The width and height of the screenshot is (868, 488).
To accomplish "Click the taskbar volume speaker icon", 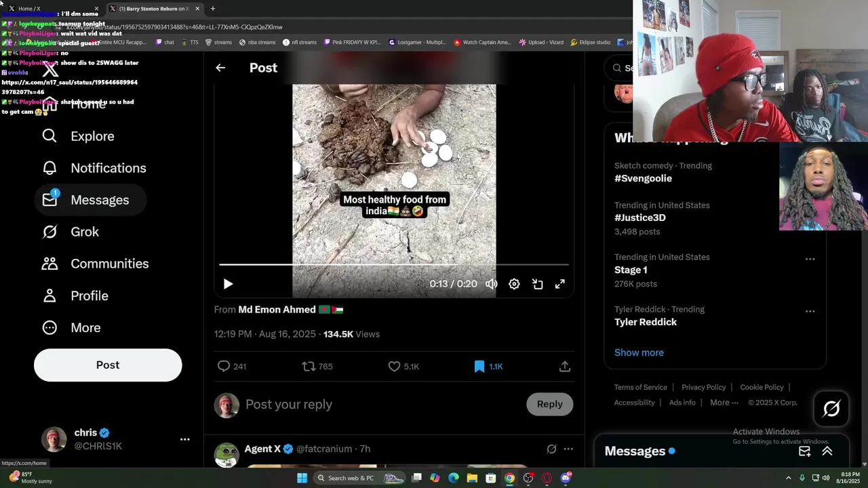I will [x=825, y=478].
